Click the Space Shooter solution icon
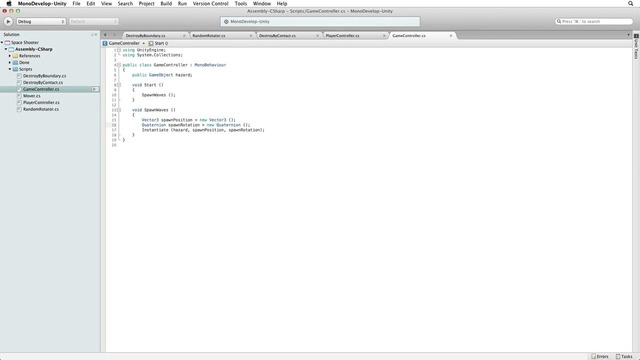The image size is (640, 360). [x=7, y=42]
